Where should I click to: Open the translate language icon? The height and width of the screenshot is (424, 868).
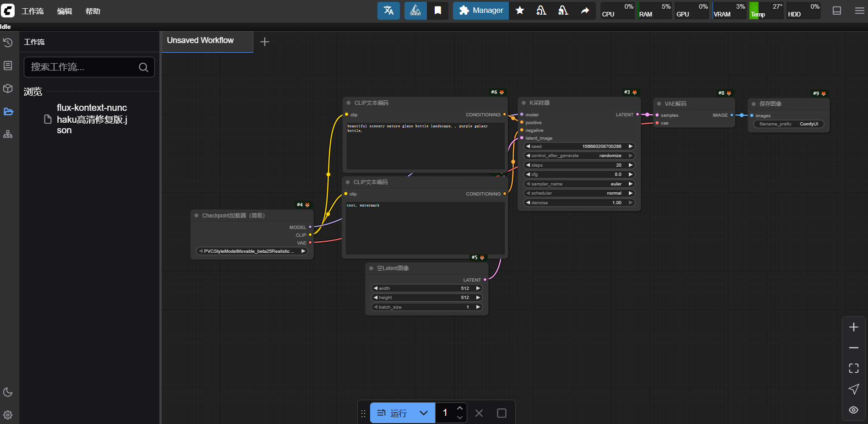pos(388,11)
